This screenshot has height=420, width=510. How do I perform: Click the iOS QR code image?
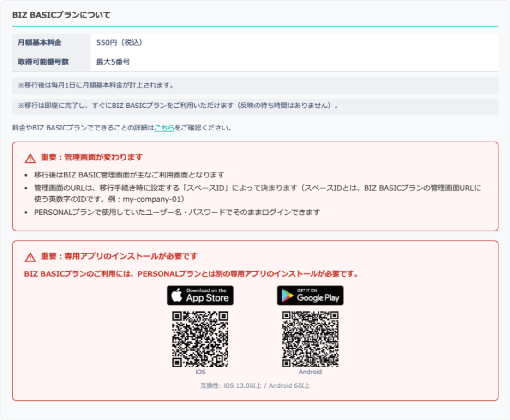click(200, 339)
